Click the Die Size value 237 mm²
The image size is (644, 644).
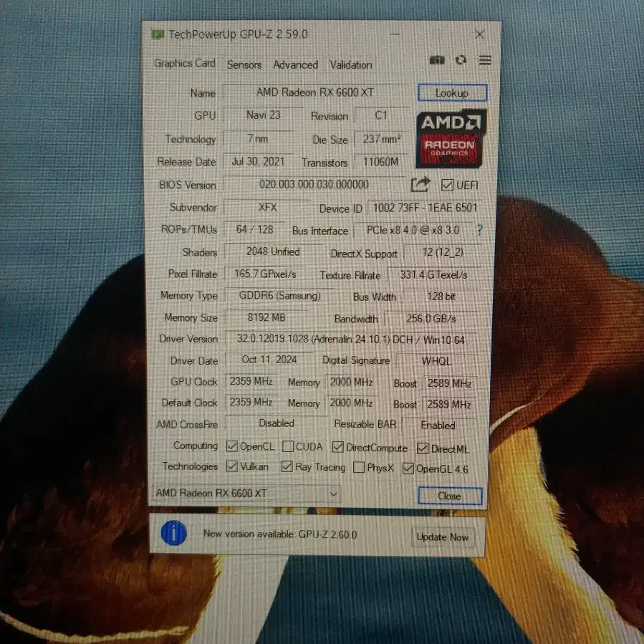tap(382, 139)
